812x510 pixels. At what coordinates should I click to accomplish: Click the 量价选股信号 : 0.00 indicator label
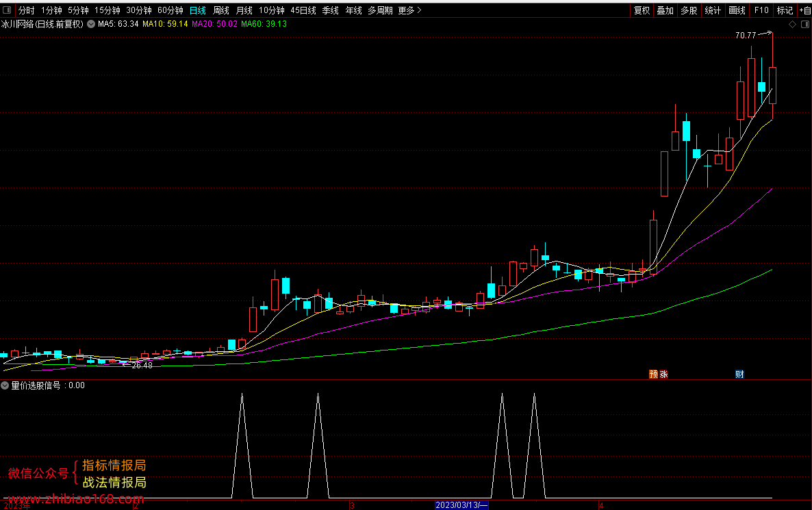click(48, 385)
